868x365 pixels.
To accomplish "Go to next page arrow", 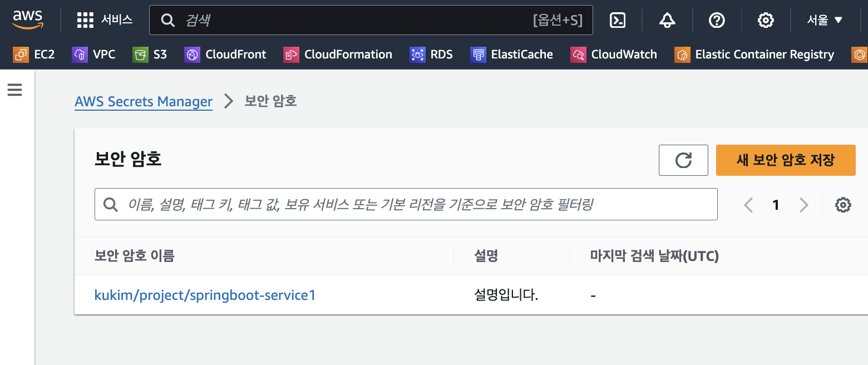I will 803,205.
